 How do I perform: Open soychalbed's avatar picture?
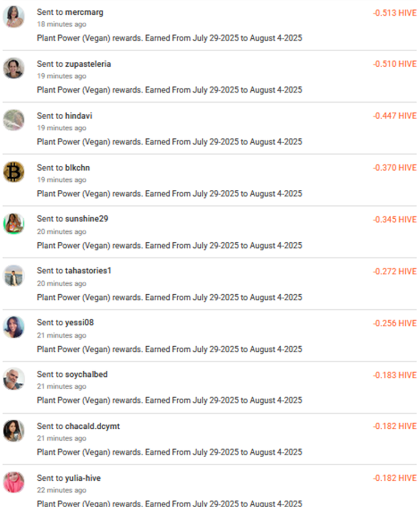[14, 379]
